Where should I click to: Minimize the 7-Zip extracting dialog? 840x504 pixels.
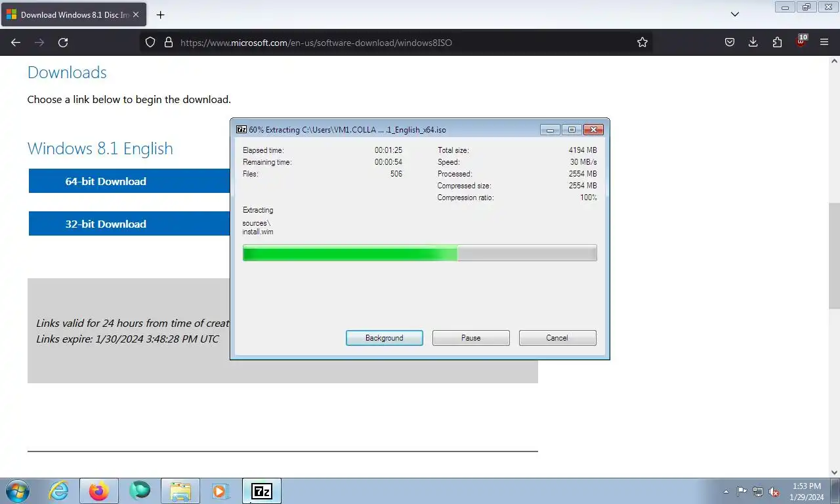click(550, 130)
